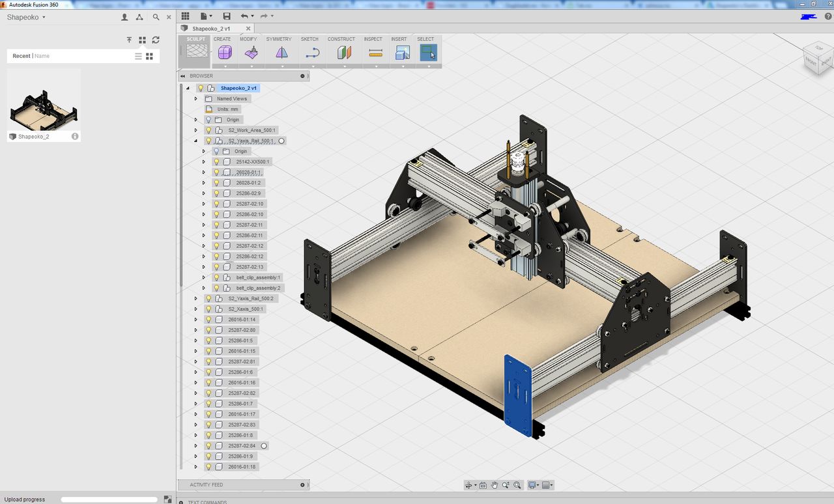
Task: Click the Look At navigation icon
Action: [483, 485]
